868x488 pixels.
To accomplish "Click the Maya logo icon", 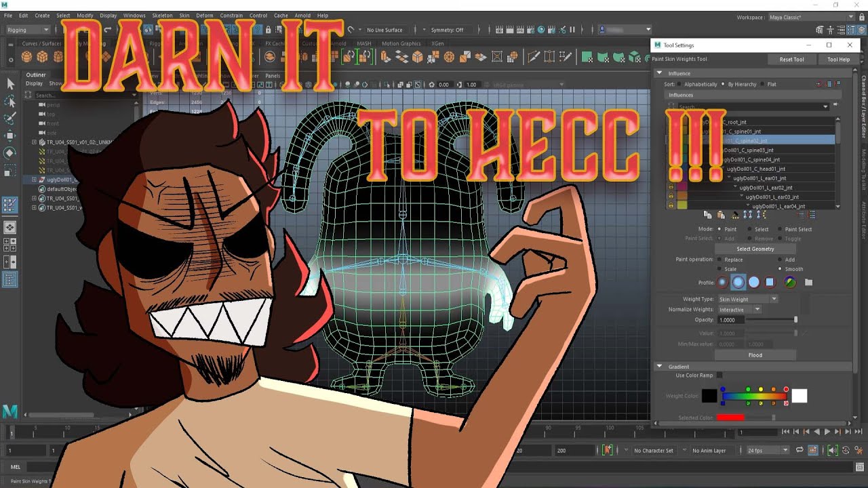I will pos(10,411).
